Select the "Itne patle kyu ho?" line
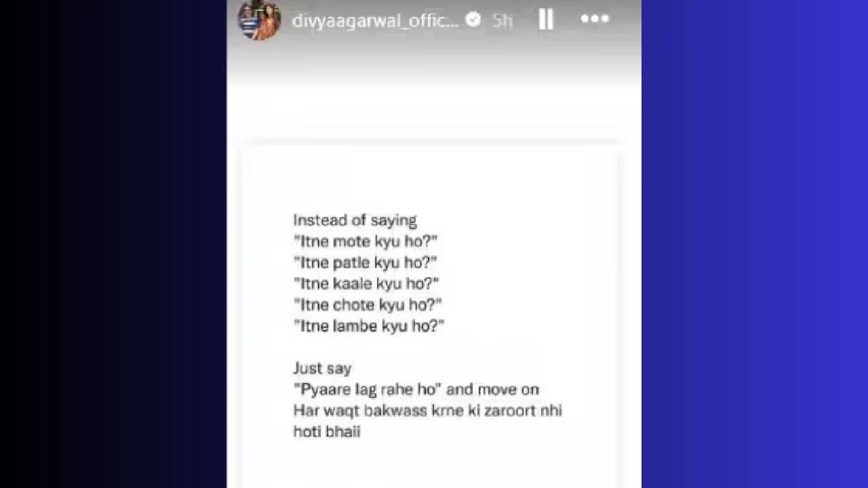This screenshot has width=868, height=488. [x=365, y=262]
